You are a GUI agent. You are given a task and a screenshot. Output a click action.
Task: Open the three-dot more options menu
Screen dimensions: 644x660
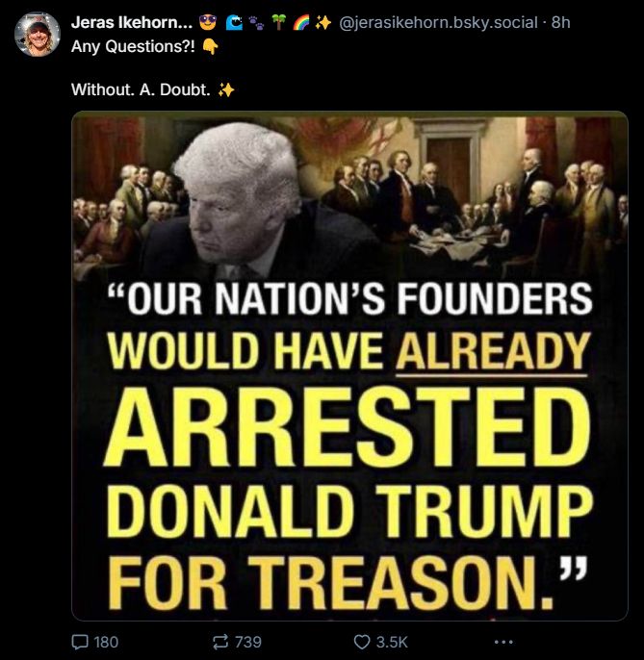(x=503, y=642)
